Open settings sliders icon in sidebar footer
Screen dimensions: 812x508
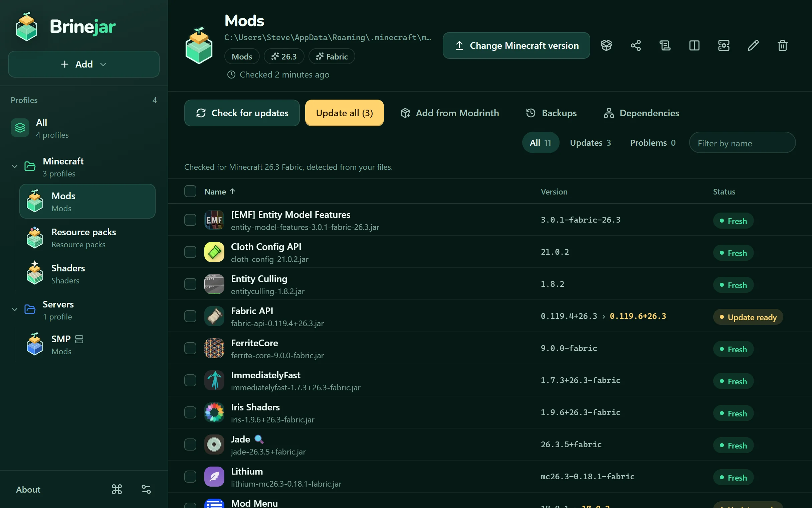click(146, 489)
